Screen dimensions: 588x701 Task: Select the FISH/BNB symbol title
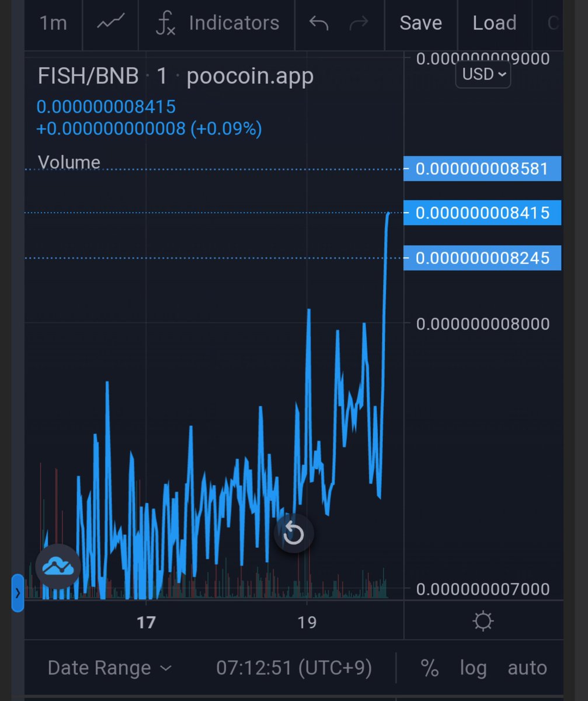88,76
